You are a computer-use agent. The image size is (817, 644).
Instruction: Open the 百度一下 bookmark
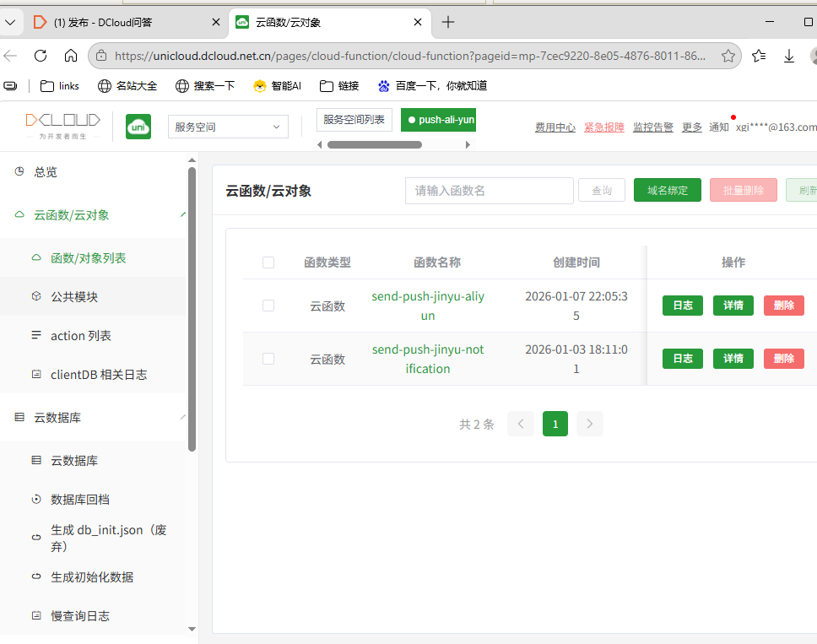(432, 85)
